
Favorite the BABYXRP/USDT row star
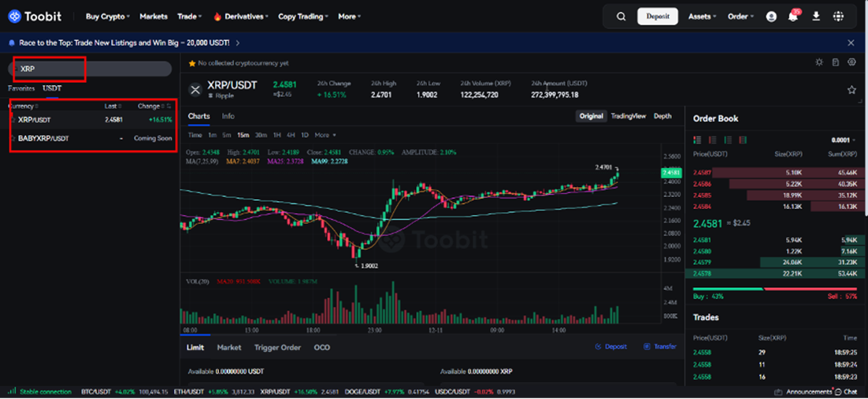coord(13,138)
